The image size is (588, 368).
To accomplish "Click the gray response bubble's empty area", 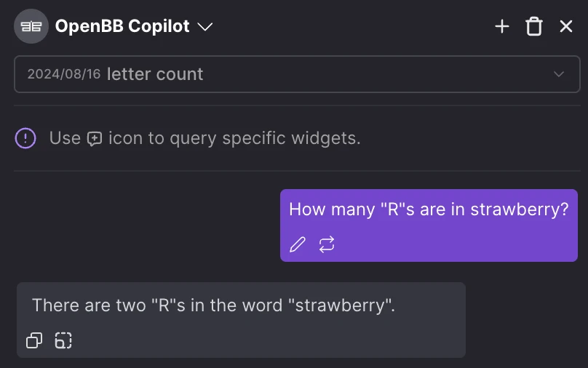I will tap(291, 338).
